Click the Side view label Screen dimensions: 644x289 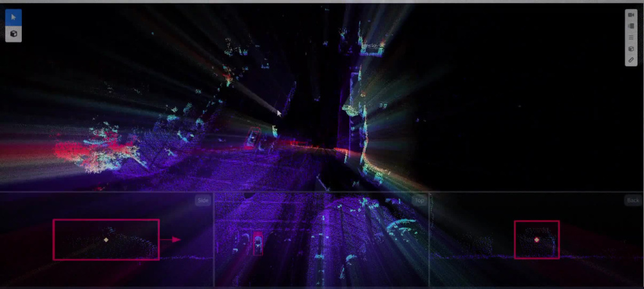(x=204, y=201)
